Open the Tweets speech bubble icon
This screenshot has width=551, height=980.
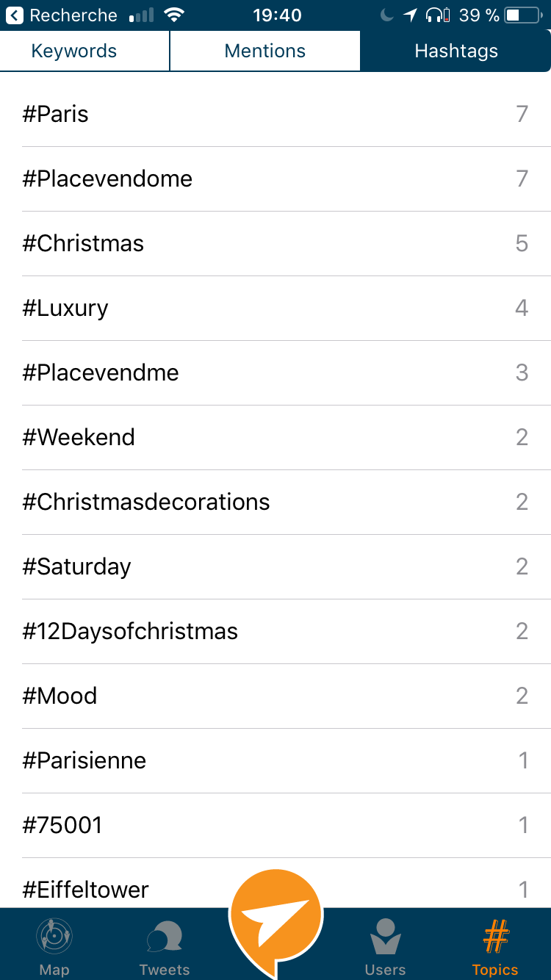(x=164, y=937)
